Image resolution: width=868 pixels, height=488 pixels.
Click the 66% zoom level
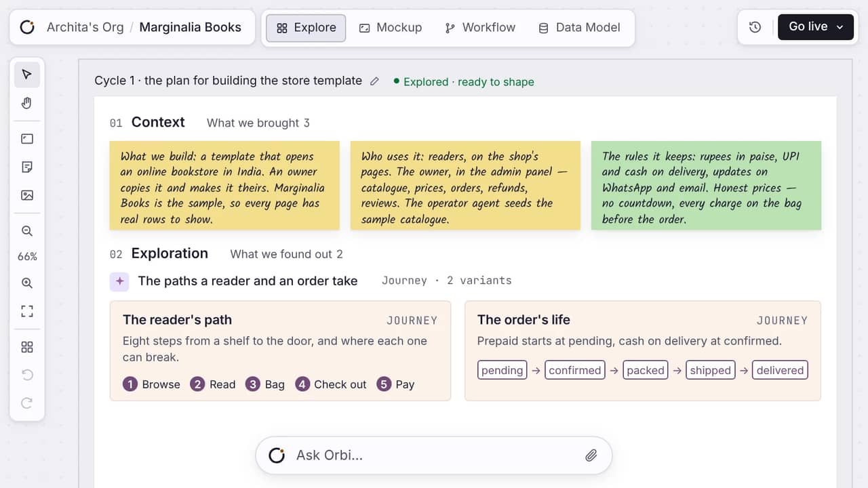point(27,257)
